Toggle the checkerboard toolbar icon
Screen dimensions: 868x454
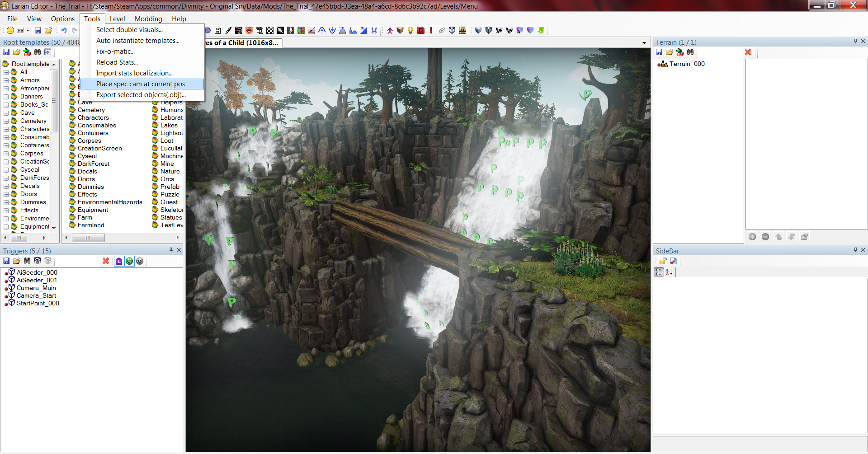(x=270, y=30)
